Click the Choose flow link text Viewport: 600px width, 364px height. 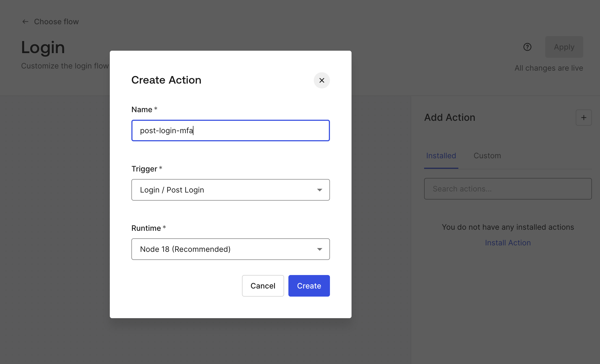point(56,22)
